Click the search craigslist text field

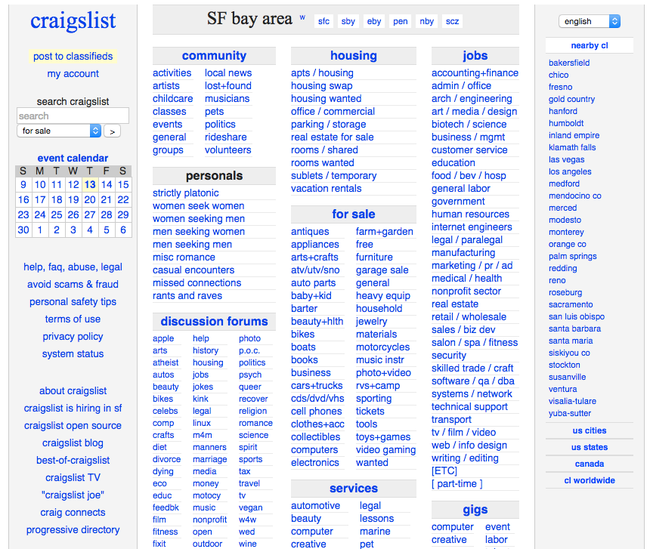tap(72, 116)
